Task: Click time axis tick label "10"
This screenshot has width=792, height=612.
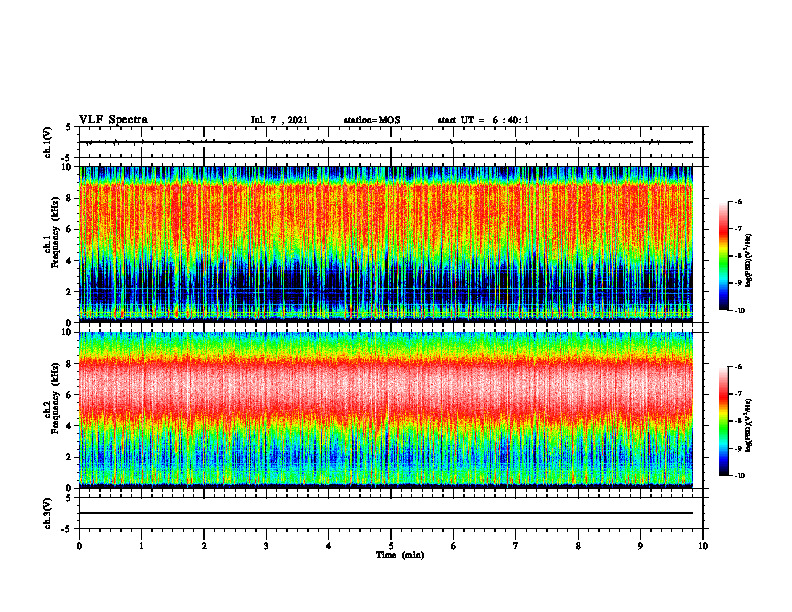Action: [x=703, y=546]
